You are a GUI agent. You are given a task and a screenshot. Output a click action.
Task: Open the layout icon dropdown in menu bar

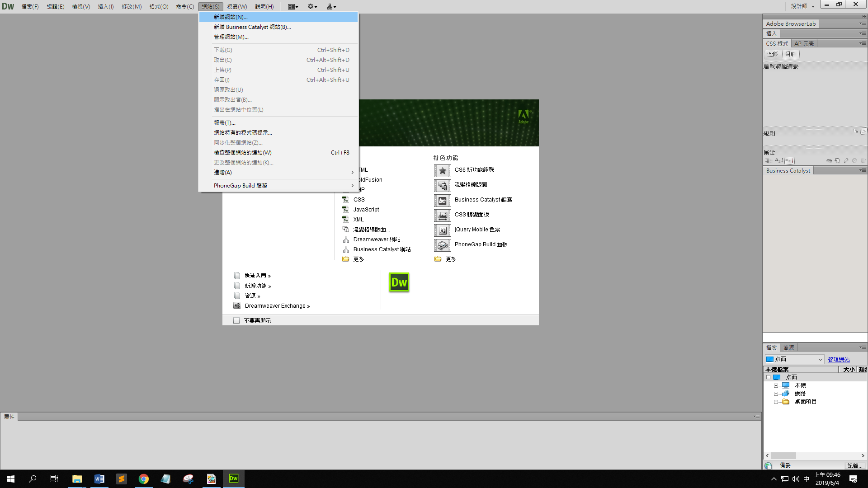pyautogui.click(x=293, y=6)
